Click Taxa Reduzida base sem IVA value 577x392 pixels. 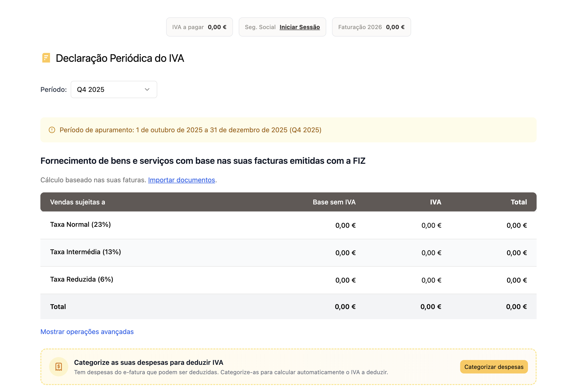click(345, 280)
